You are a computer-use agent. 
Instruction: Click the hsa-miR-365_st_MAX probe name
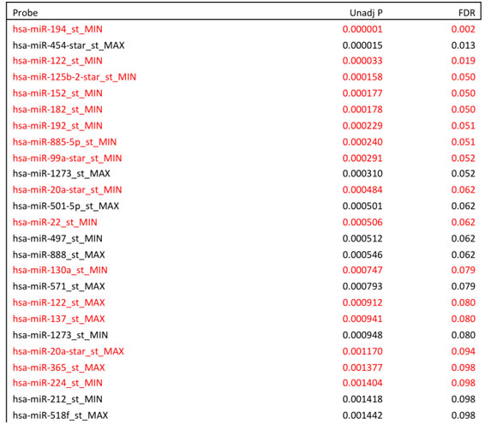58,367
